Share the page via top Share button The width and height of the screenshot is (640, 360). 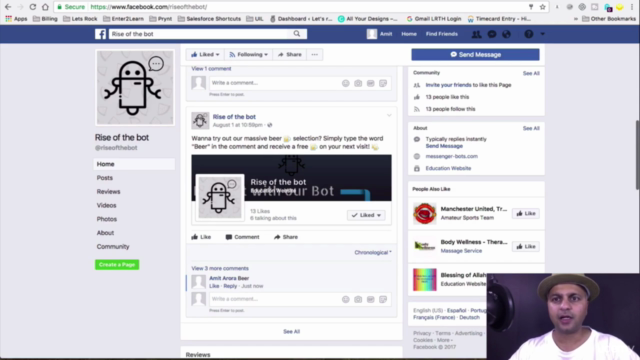pyautogui.click(x=289, y=55)
